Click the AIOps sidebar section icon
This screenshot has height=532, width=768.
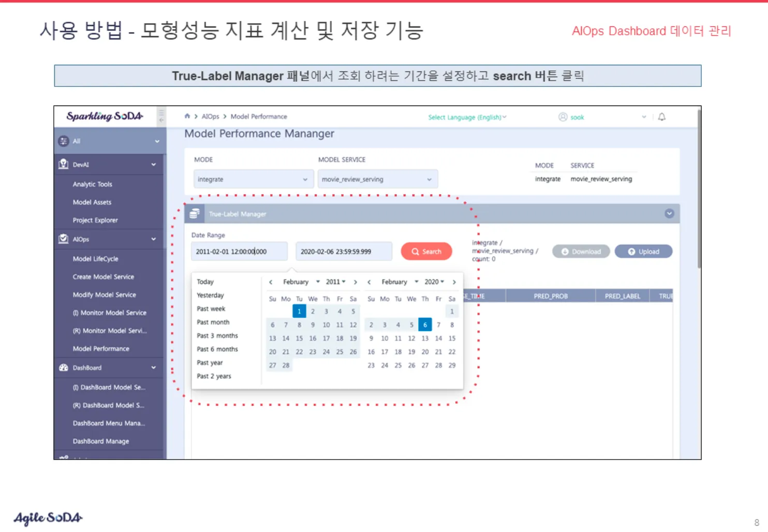64,239
